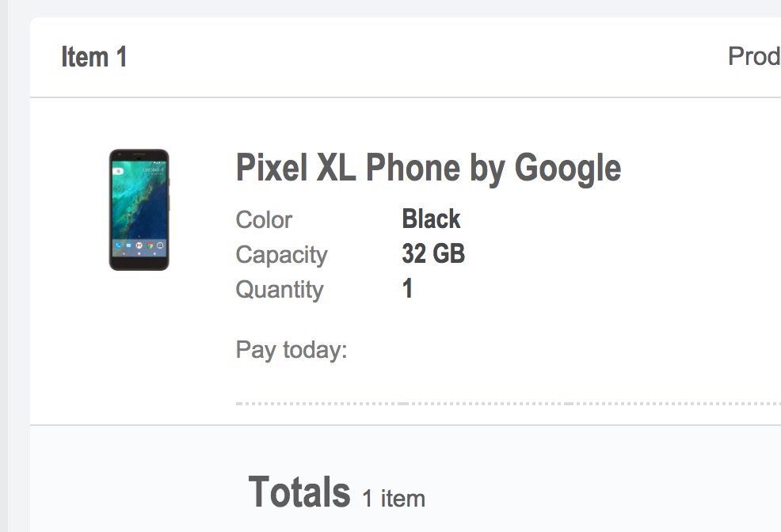Click the Quantity label
This screenshot has height=532, width=781.
click(x=279, y=290)
